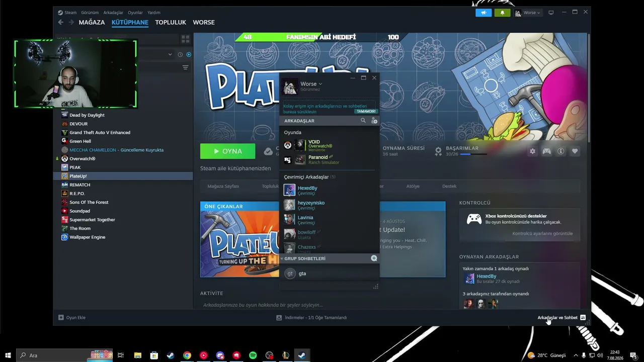Click the add friend icon
The width and height of the screenshot is (644, 362).
374,121
